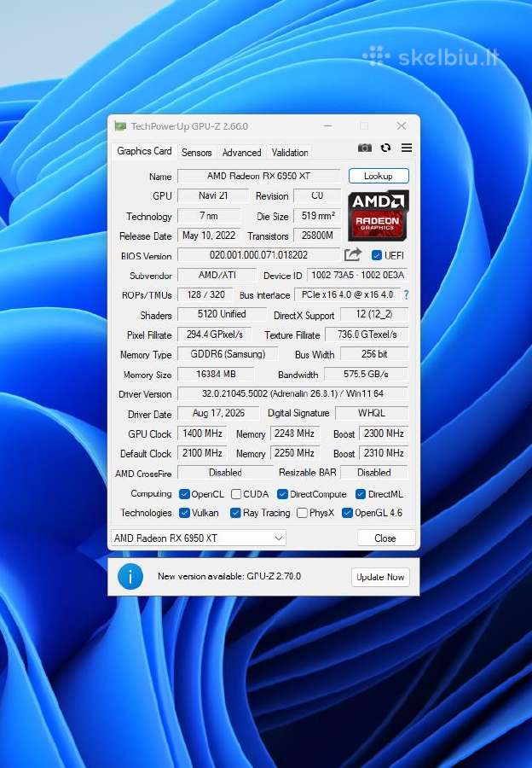The height and width of the screenshot is (768, 532).
Task: Close the GPU-Z window with X
Action: click(402, 126)
